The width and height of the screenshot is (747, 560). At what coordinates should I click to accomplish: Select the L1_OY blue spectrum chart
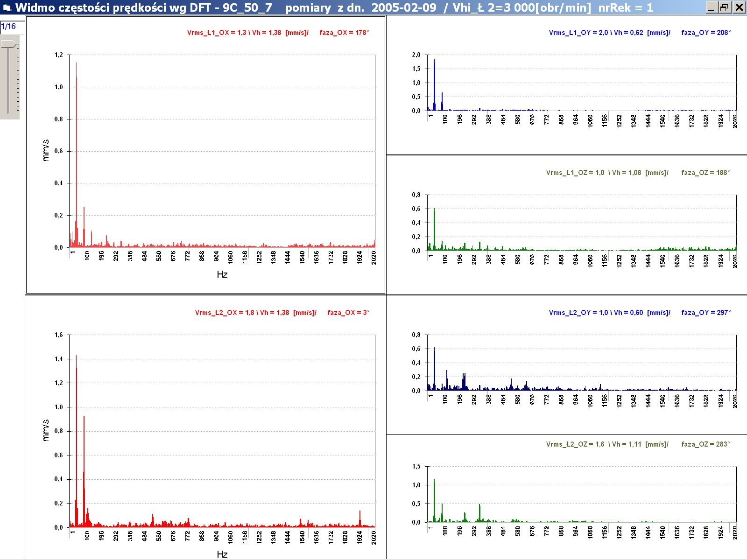[x=581, y=84]
